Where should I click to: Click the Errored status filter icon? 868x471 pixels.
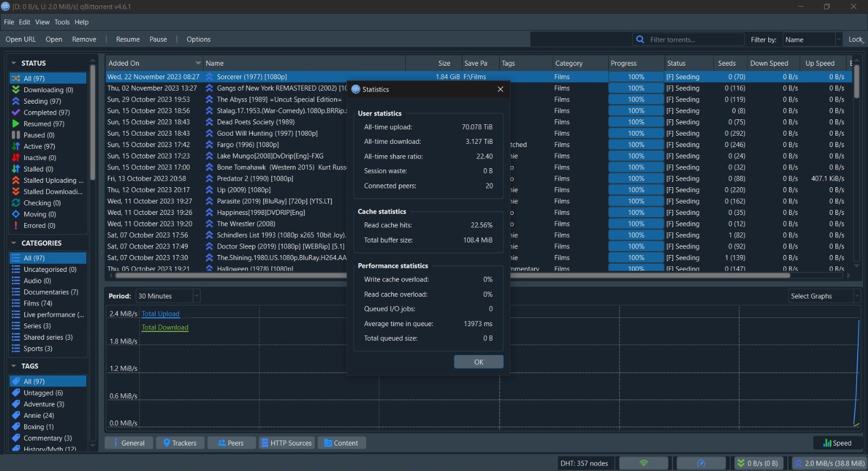[x=16, y=225]
